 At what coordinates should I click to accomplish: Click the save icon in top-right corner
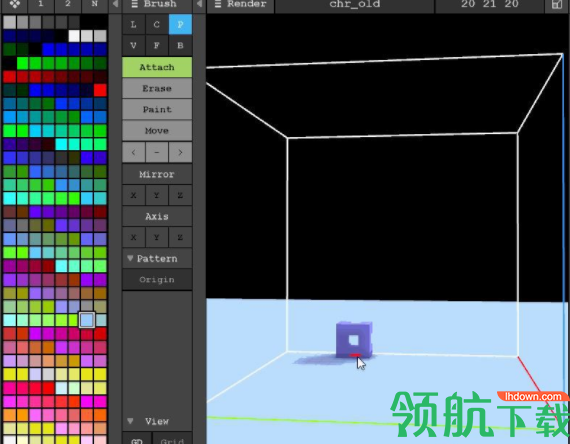[x=557, y=5]
